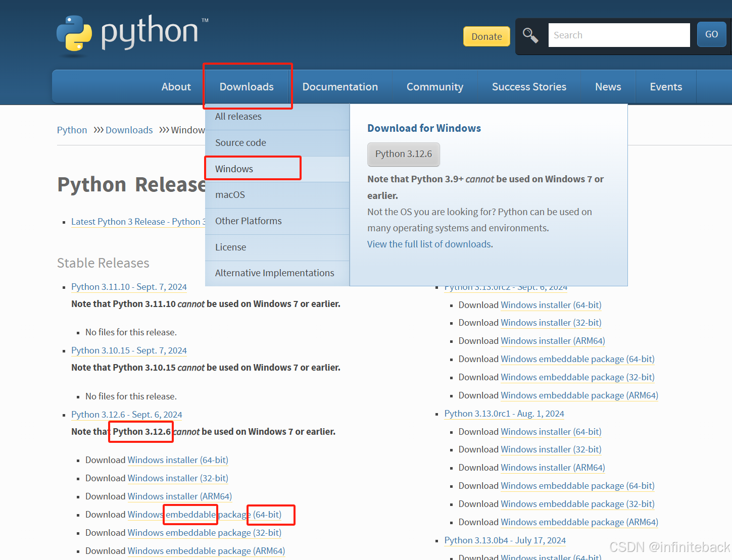Viewport: 732px width, 560px height.
Task: Click the Stable Releases heading text
Action: point(103,263)
